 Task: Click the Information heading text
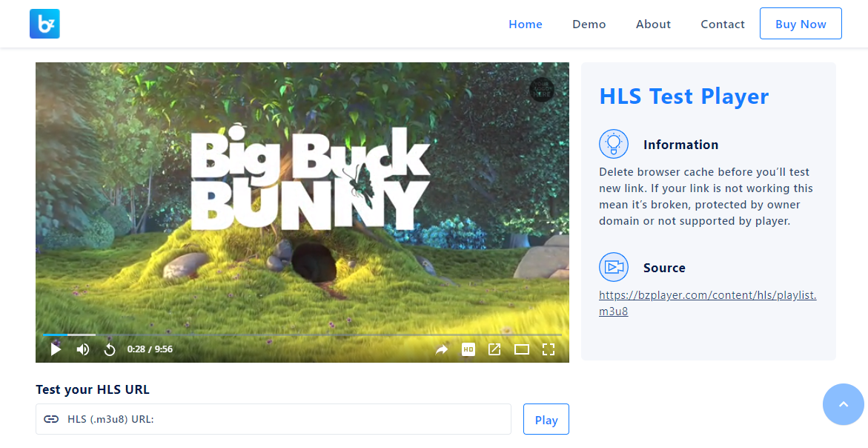pyautogui.click(x=681, y=145)
